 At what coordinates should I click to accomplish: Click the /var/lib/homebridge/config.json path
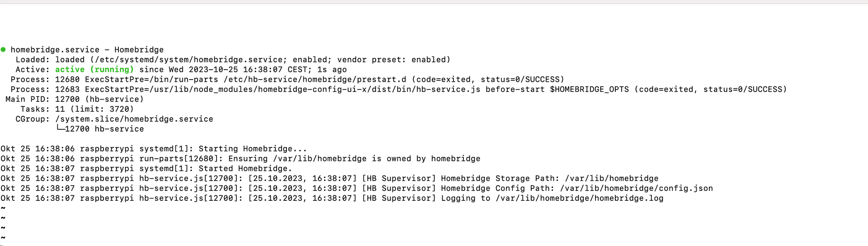tap(636, 189)
